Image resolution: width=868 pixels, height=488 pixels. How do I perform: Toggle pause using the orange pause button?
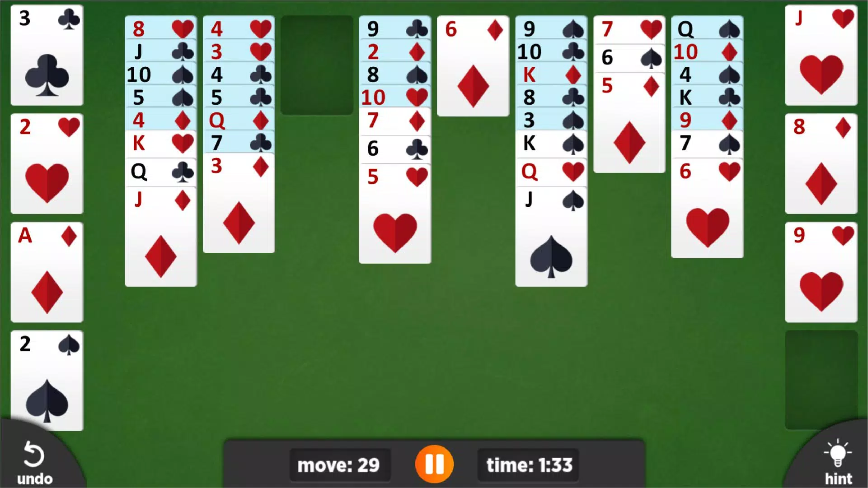(x=433, y=464)
